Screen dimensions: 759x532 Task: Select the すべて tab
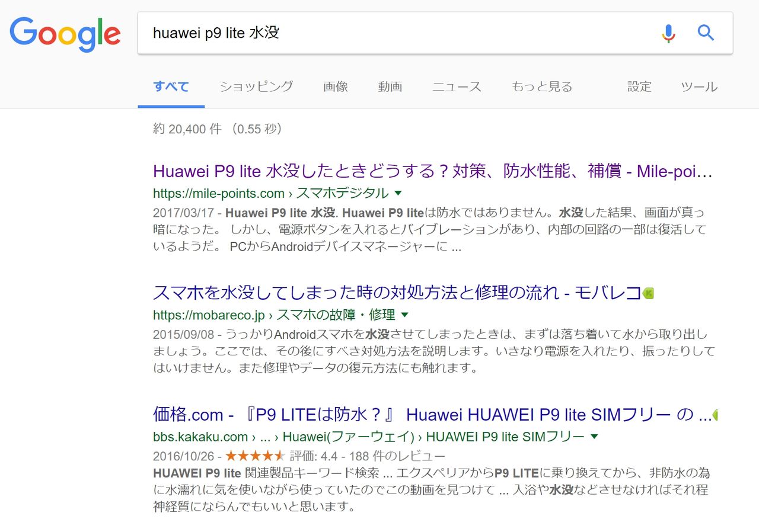coord(171,87)
